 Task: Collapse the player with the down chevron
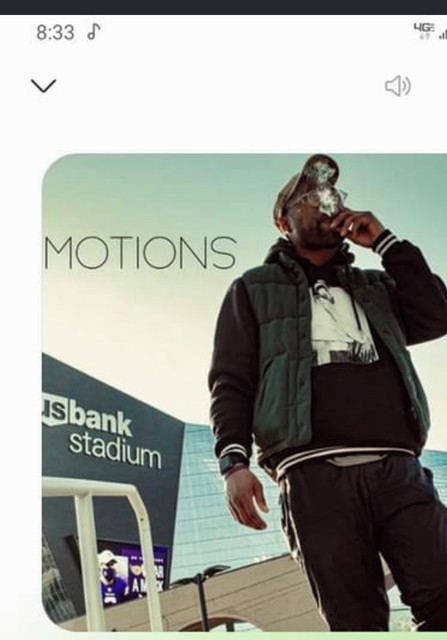[43, 86]
